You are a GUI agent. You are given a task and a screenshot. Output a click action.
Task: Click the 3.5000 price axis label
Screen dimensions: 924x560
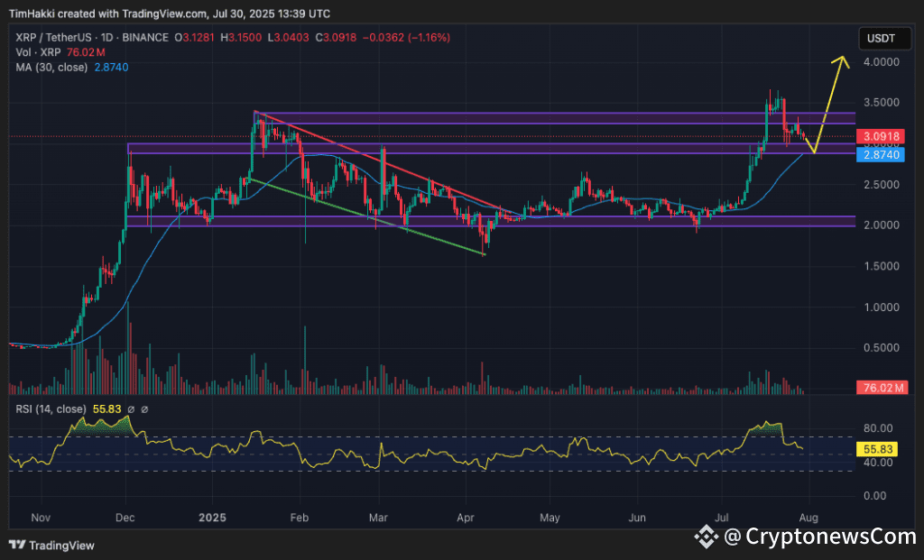click(881, 103)
